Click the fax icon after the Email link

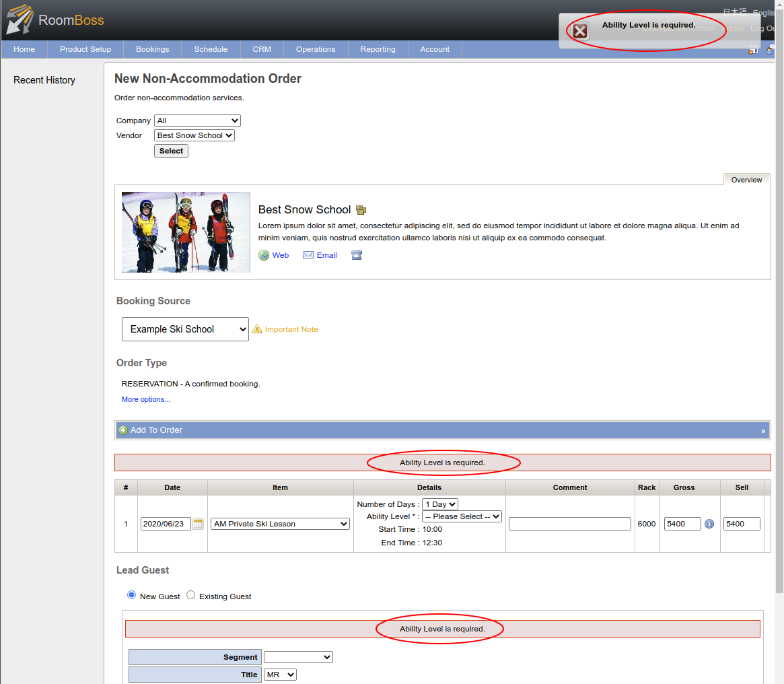tap(356, 254)
